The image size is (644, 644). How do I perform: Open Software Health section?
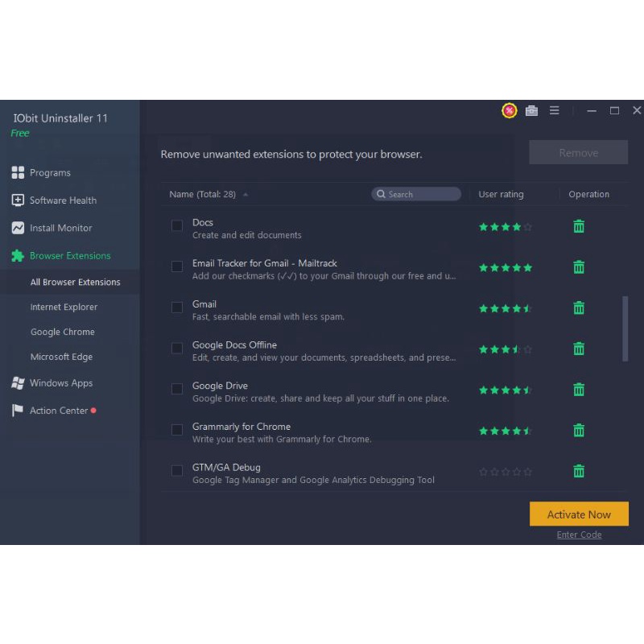(x=63, y=200)
